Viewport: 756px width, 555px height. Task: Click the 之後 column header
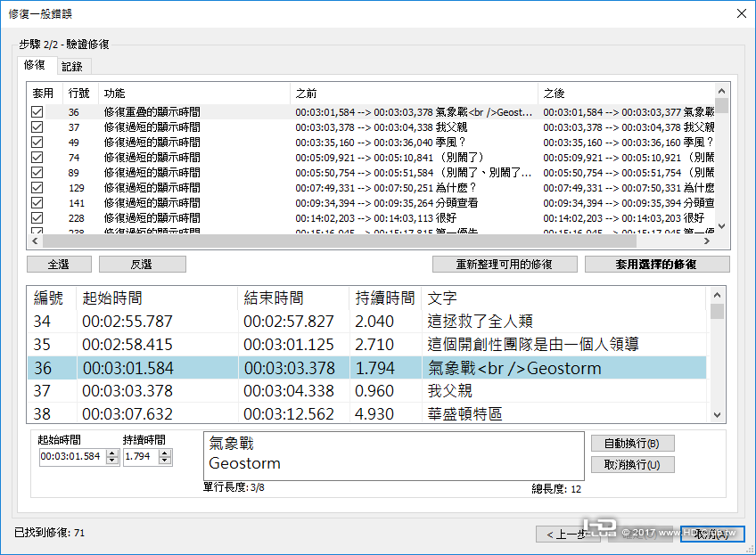[x=627, y=93]
